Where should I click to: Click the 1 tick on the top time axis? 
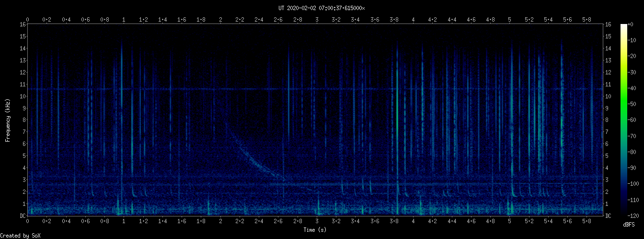pos(124,19)
